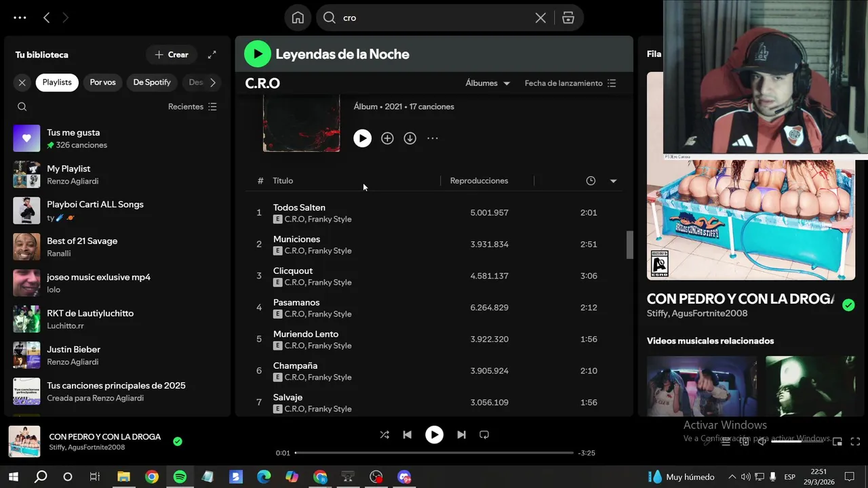
Task: Toggle the Playlists filter chip
Action: (57, 82)
